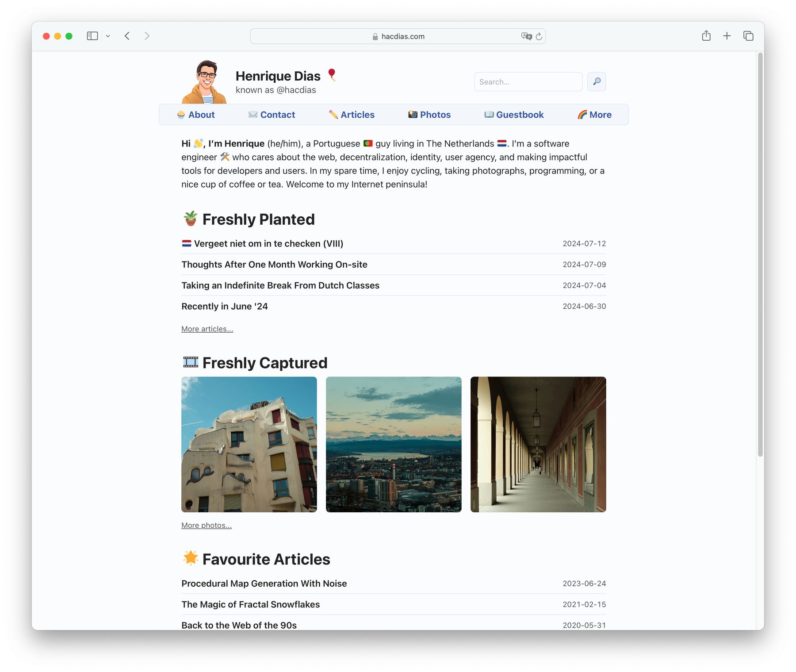This screenshot has height=672, width=796.
Task: Open the Recently in June '24 article
Action: [225, 306]
